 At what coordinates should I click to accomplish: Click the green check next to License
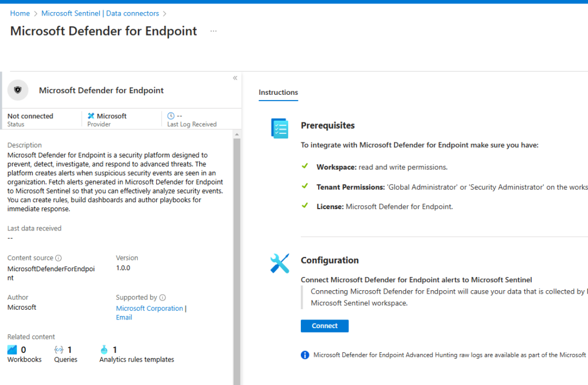click(x=305, y=205)
